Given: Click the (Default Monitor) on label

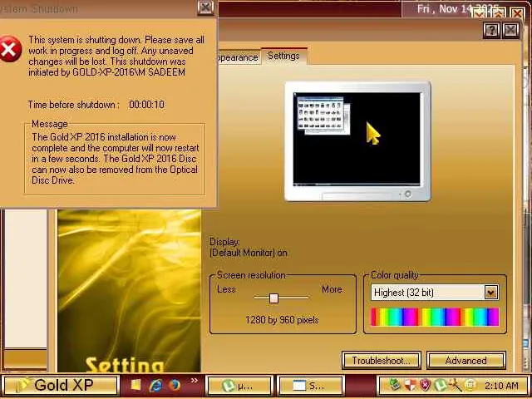Looking at the screenshot, I should click(249, 253).
